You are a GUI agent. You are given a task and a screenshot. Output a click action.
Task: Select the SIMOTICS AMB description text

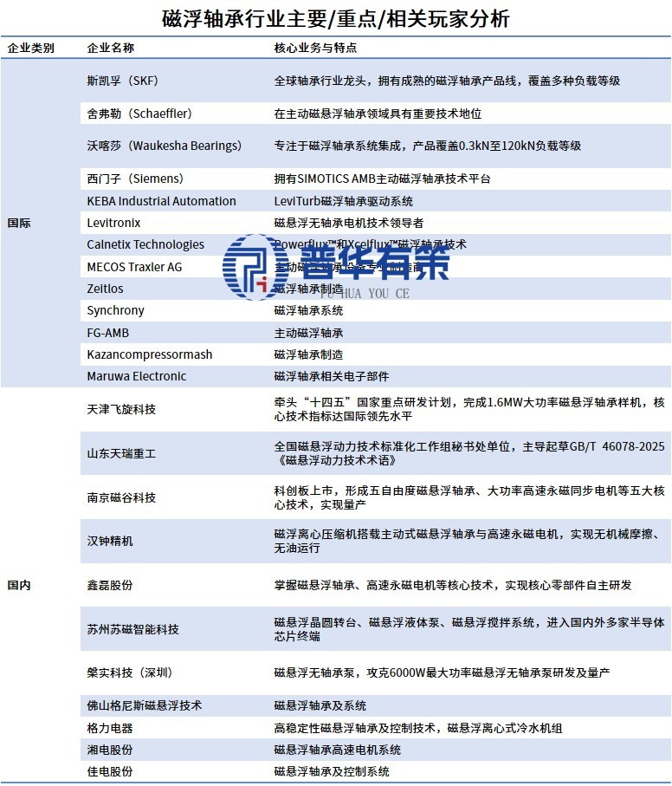coord(383,179)
